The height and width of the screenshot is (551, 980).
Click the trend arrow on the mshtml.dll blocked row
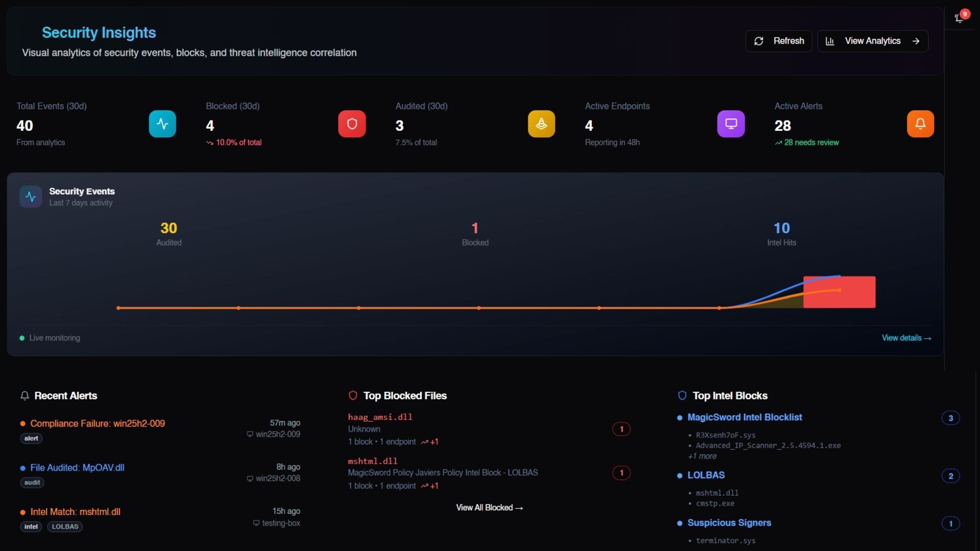pyautogui.click(x=425, y=486)
